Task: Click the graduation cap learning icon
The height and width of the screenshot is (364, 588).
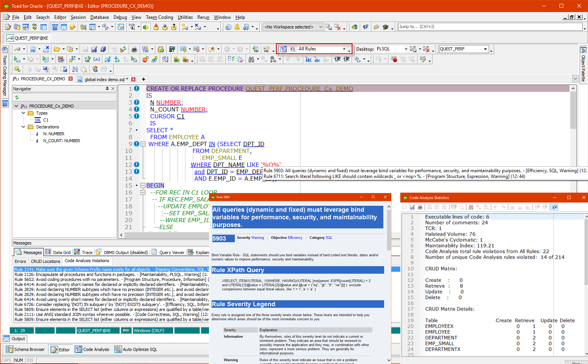Action: click(386, 27)
